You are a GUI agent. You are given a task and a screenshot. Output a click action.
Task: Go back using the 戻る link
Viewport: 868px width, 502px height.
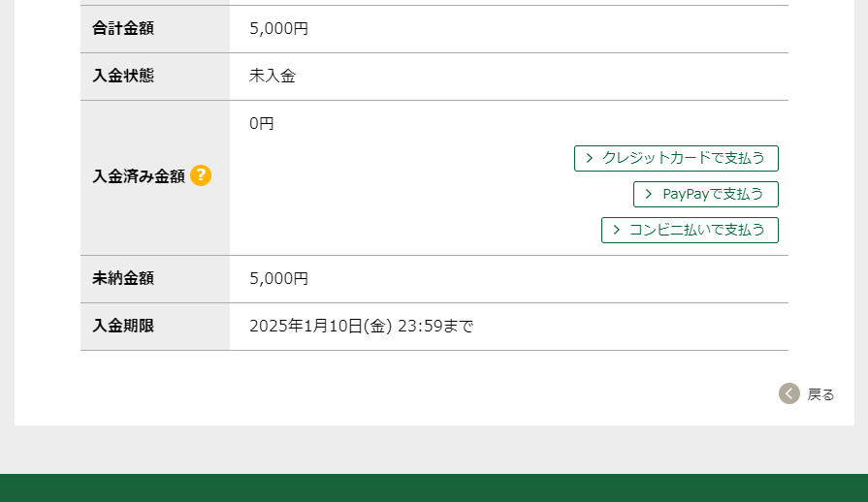click(820, 394)
